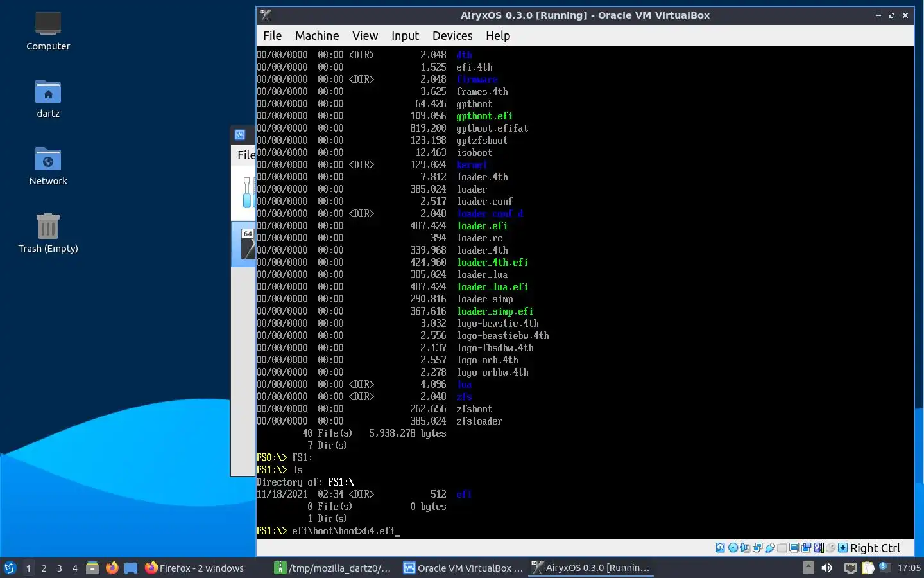Click the network connection tray icon
The image size is (924, 578).
(851, 568)
